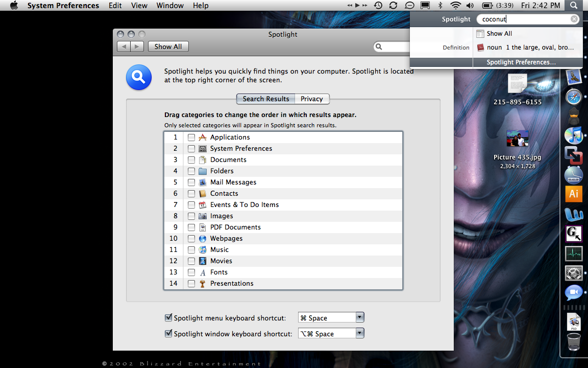The image size is (588, 368).
Task: Uncheck Spotlight window keyboard shortcut
Action: 169,333
